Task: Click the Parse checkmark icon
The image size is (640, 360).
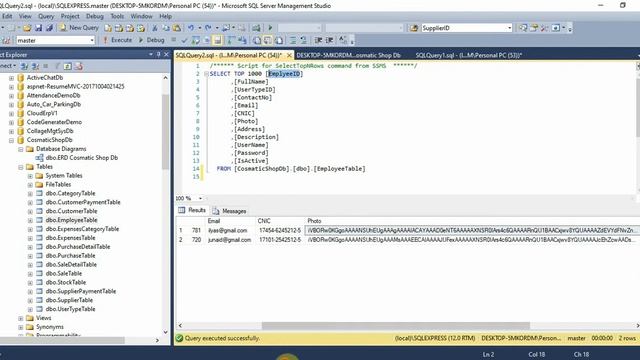Action: pyautogui.click(x=184, y=40)
